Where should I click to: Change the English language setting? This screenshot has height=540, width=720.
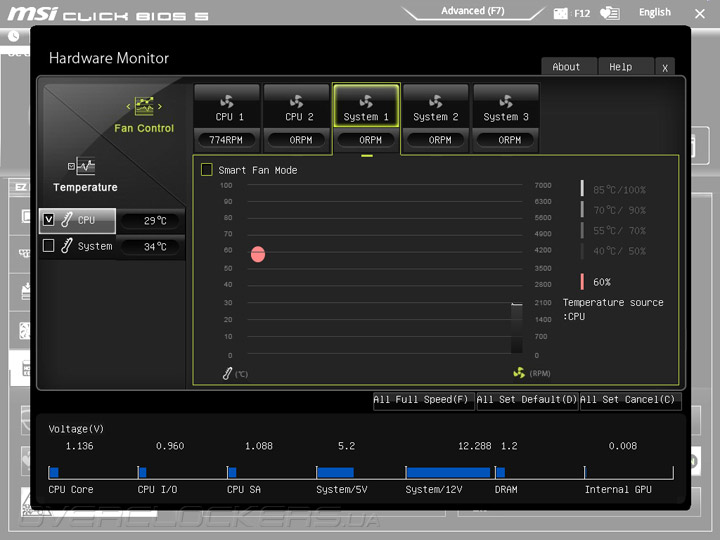655,12
